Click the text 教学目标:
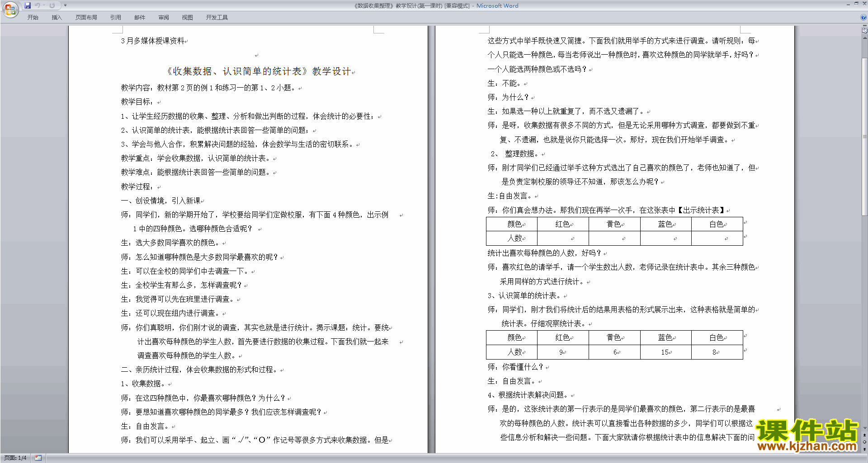 click(137, 102)
